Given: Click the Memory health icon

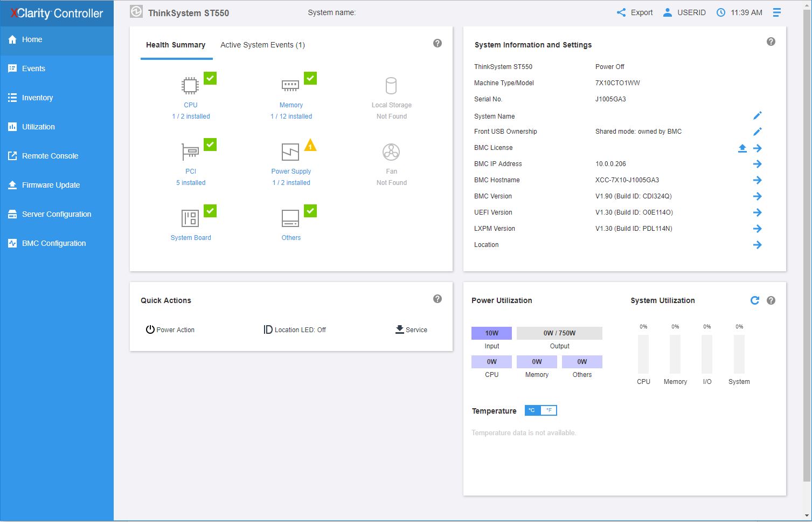Looking at the screenshot, I should (290, 86).
